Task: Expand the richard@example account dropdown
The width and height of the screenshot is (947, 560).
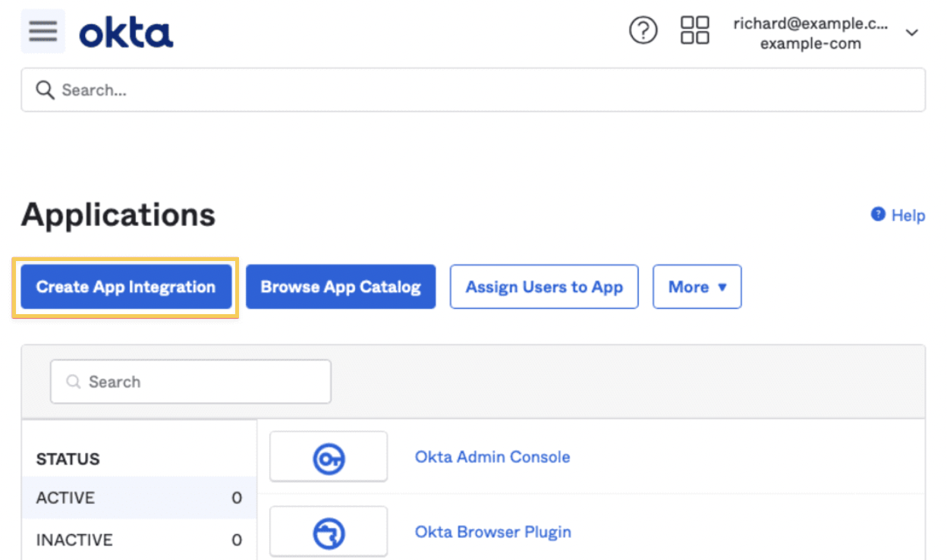Action: [912, 33]
